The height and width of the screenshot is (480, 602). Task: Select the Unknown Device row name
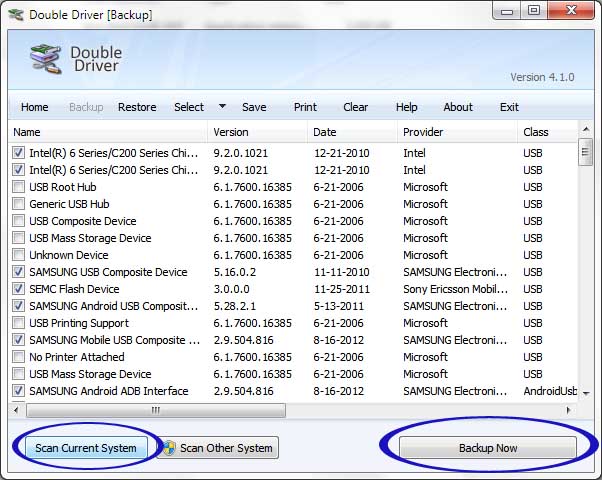click(69, 255)
